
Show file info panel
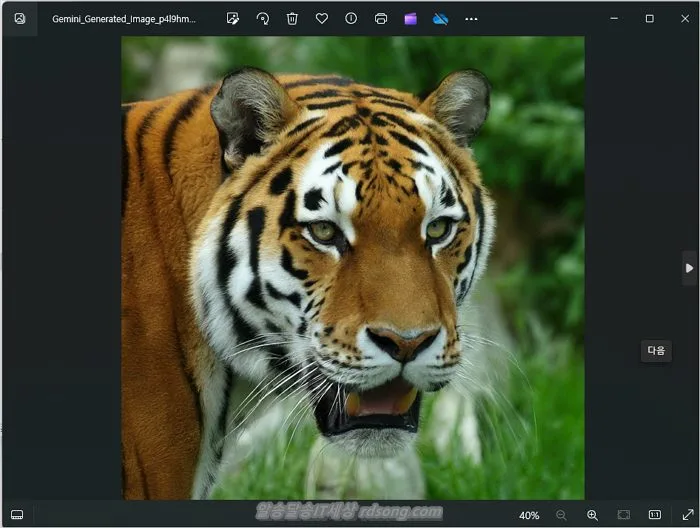(351, 19)
